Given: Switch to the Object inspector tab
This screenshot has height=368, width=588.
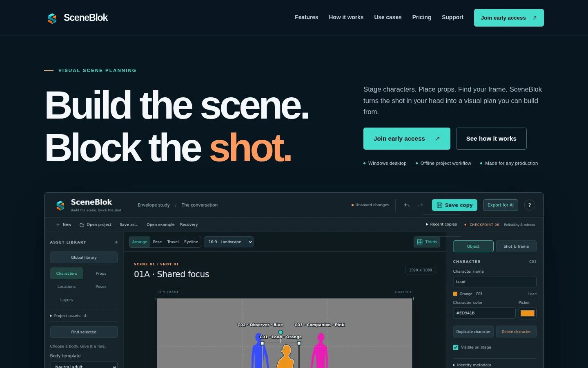Looking at the screenshot, I should (473, 247).
